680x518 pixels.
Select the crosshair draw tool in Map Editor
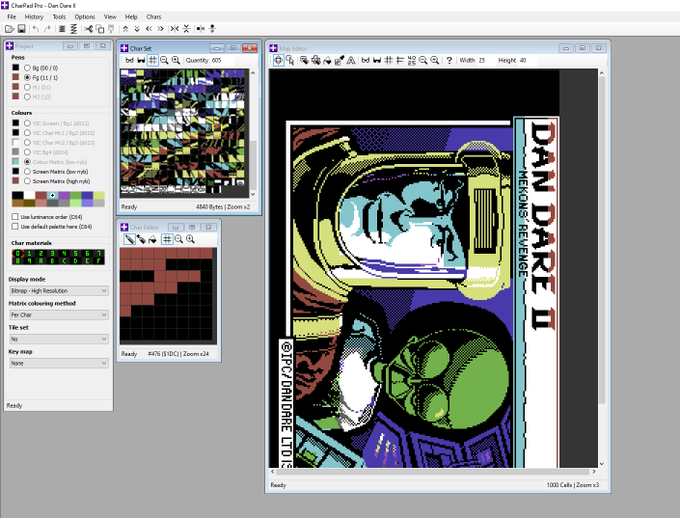click(x=278, y=60)
